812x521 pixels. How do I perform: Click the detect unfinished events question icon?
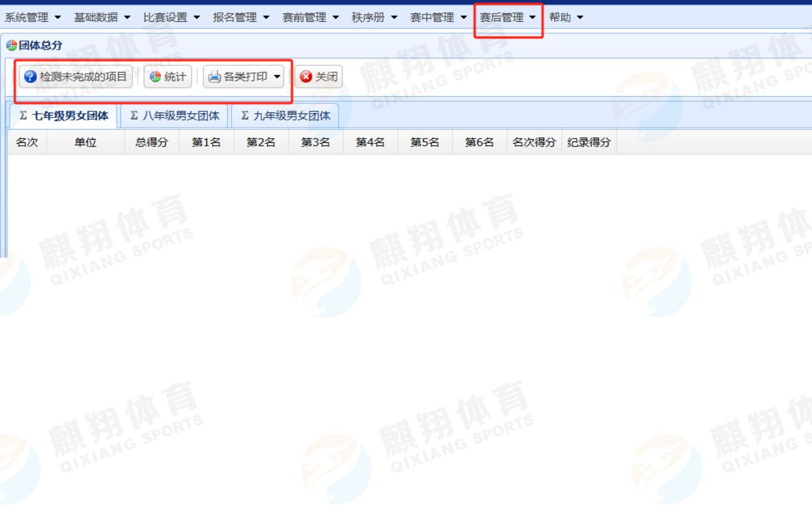[30, 77]
